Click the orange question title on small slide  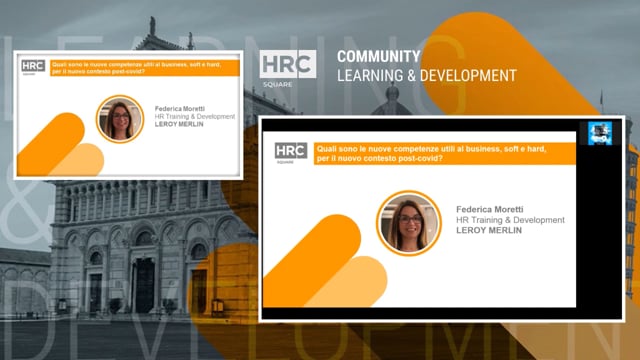point(144,68)
